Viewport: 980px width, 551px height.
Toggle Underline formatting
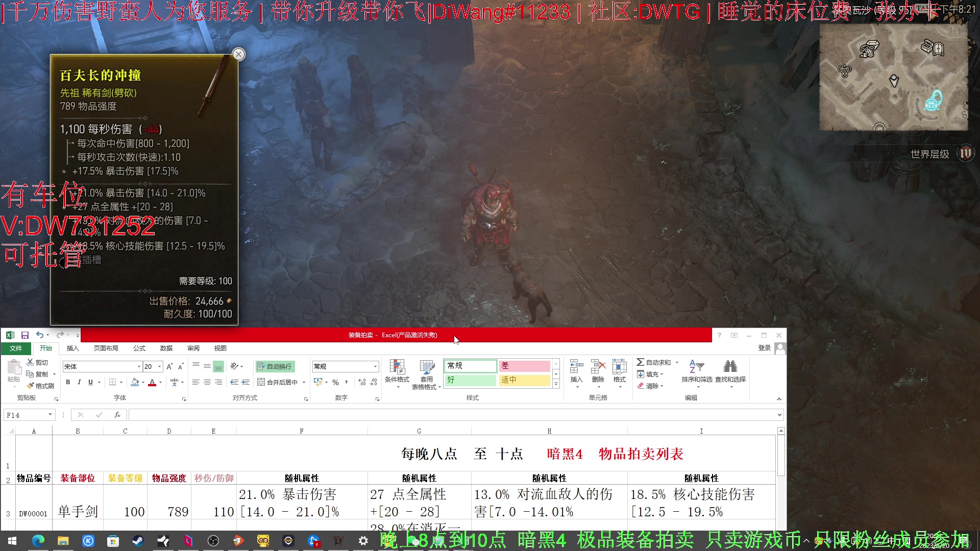[90, 382]
